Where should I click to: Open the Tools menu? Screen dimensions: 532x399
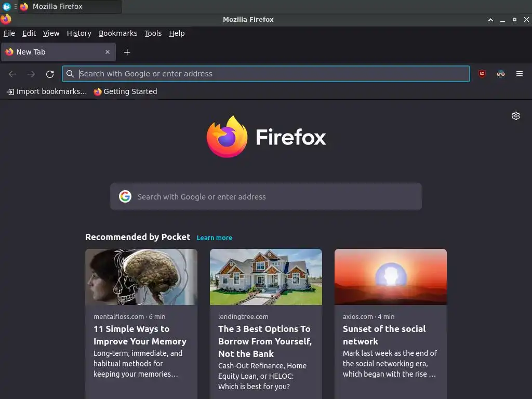coord(153,33)
